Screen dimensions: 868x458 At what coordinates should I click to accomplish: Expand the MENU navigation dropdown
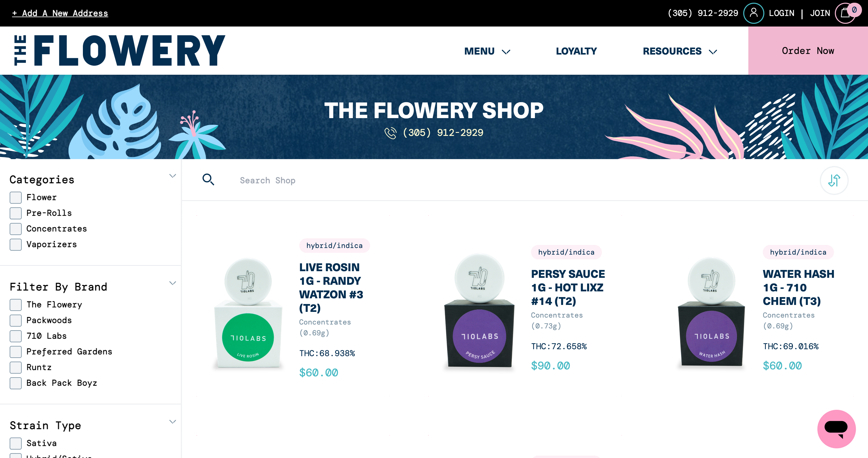487,51
